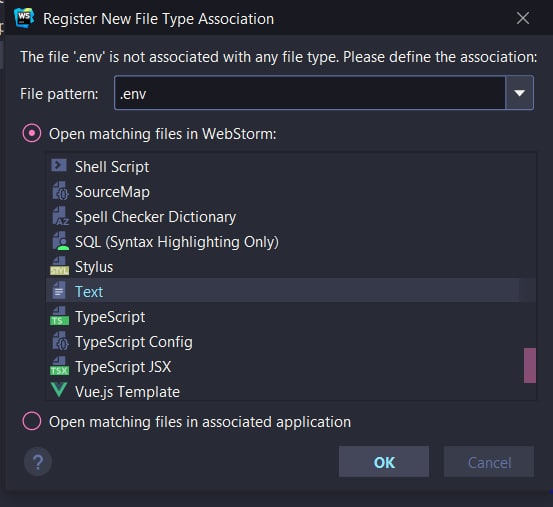
Task: Select Open matching files in WebStorm radio
Action: [x=32, y=133]
